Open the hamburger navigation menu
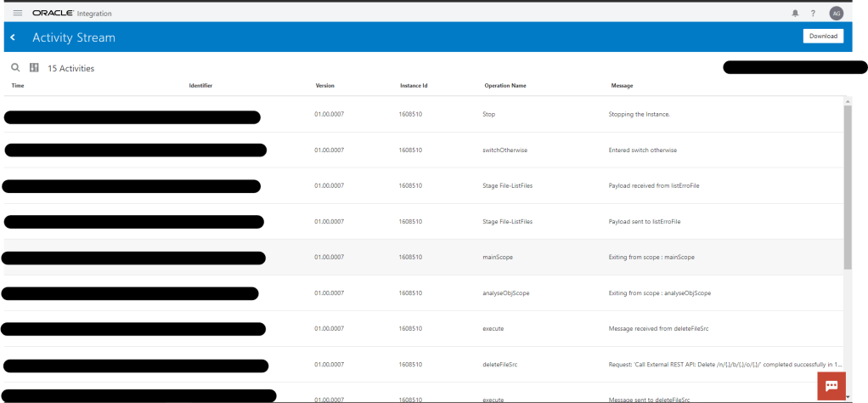Screen dimensions: 868x403 pos(18,13)
